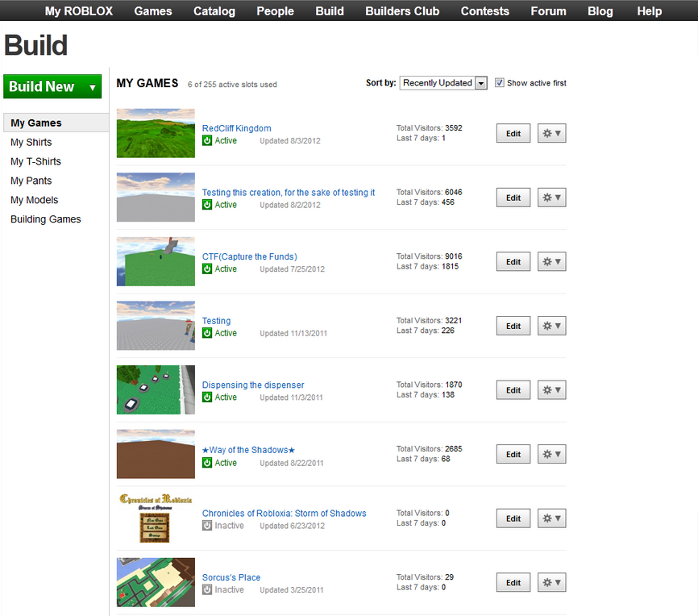Viewport: 698px width, 616px height.
Task: Open gear settings menu for Dispensing the dispenser
Action: tap(551, 389)
